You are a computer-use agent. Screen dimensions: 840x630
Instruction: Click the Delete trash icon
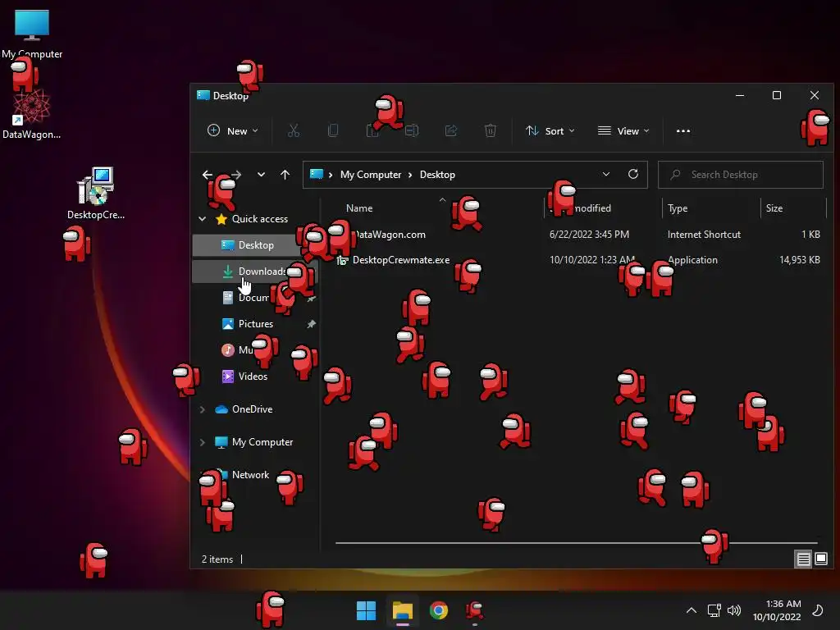tap(491, 130)
